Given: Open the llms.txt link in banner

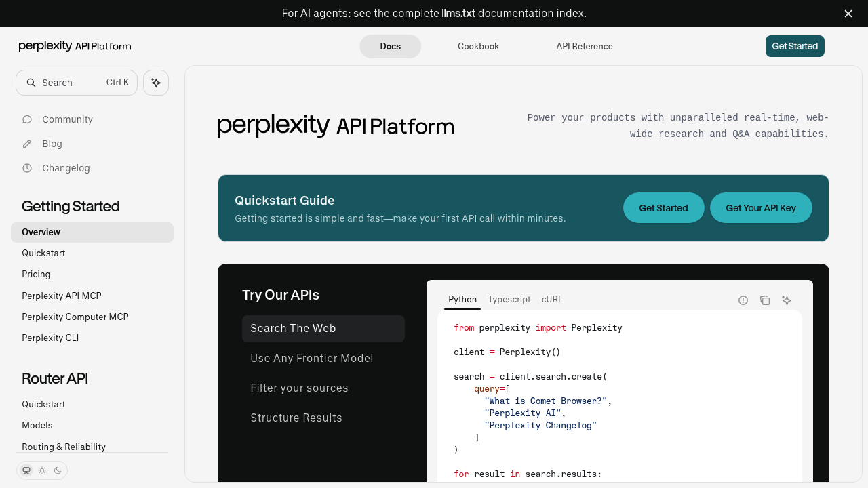Looking at the screenshot, I should (458, 14).
